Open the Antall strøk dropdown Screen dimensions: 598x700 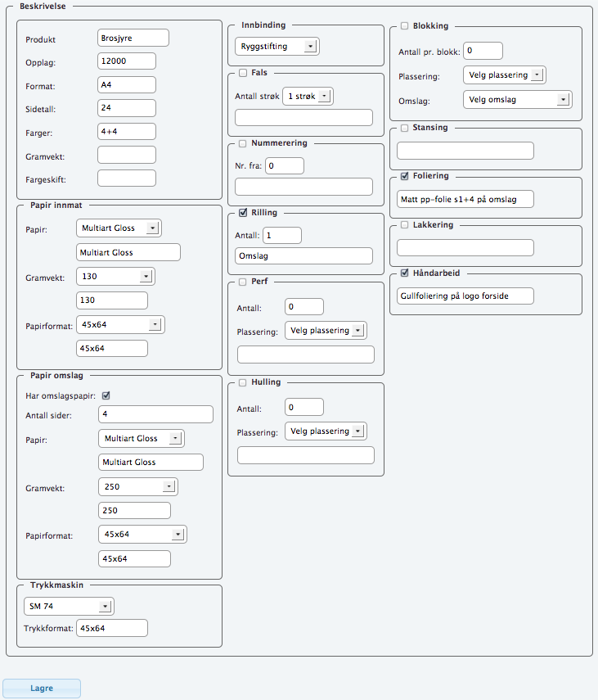307,97
